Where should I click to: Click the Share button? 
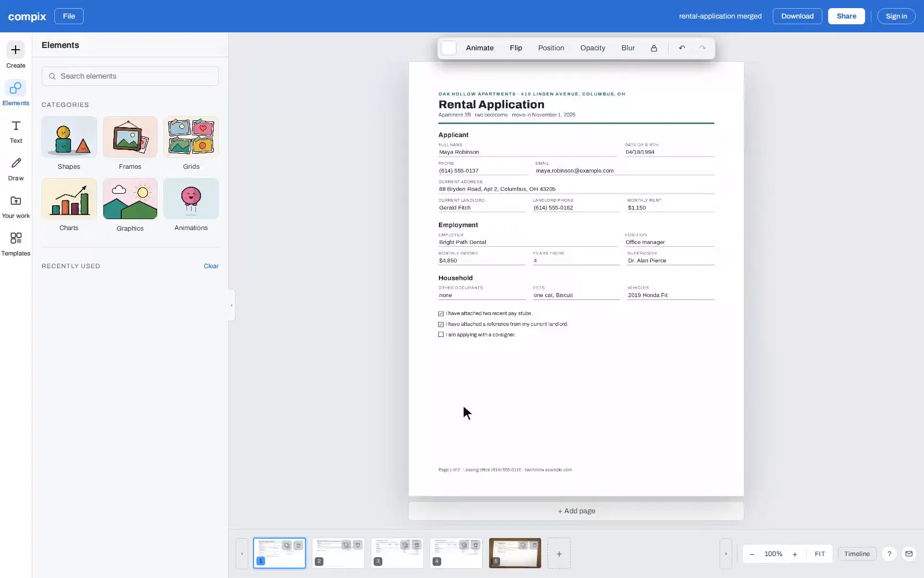[x=846, y=16]
